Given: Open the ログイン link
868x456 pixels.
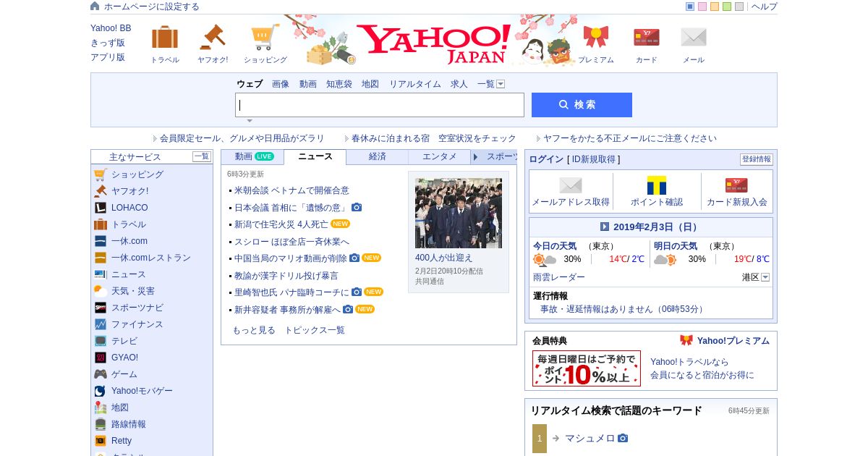Looking at the screenshot, I should pyautogui.click(x=546, y=159).
